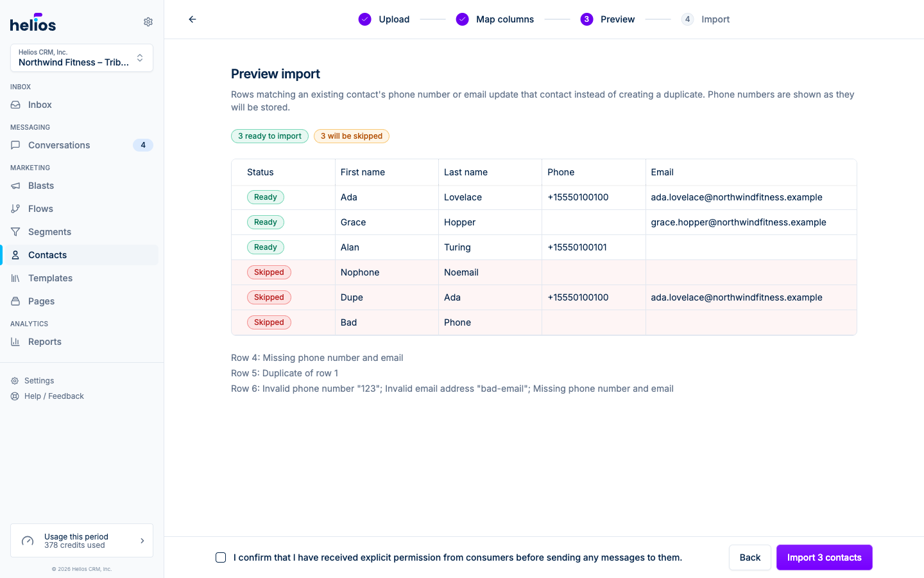This screenshot has height=578, width=924.
Task: Open settings via gear icon beside helios logo
Action: 148,22
